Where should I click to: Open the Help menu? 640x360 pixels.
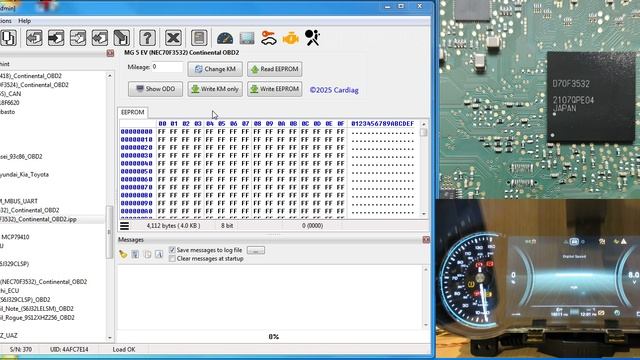24,21
